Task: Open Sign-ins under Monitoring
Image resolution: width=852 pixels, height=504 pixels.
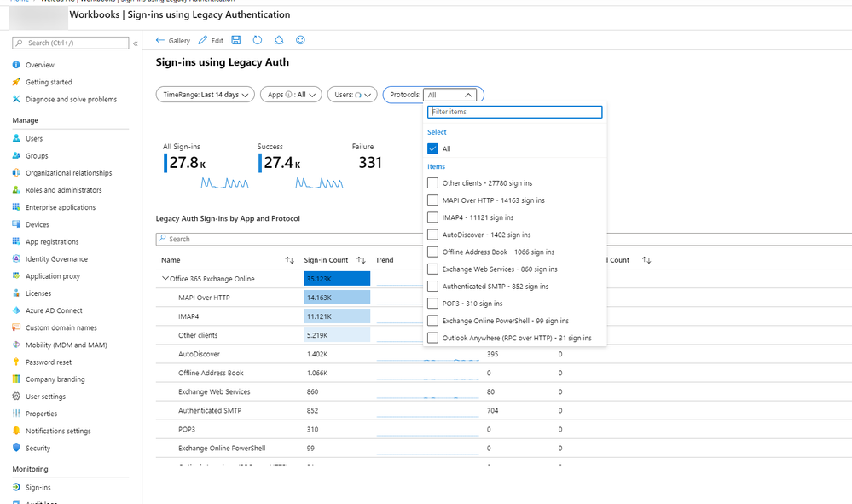Action: tap(38, 487)
